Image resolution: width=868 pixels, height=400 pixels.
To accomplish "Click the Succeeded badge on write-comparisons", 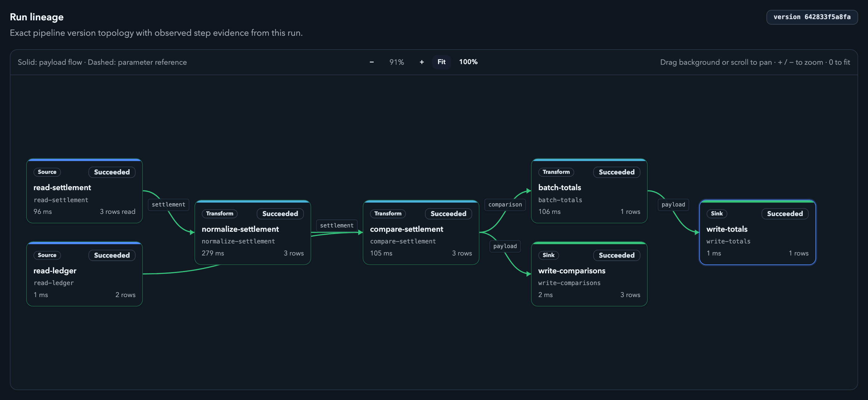I will click(x=616, y=255).
